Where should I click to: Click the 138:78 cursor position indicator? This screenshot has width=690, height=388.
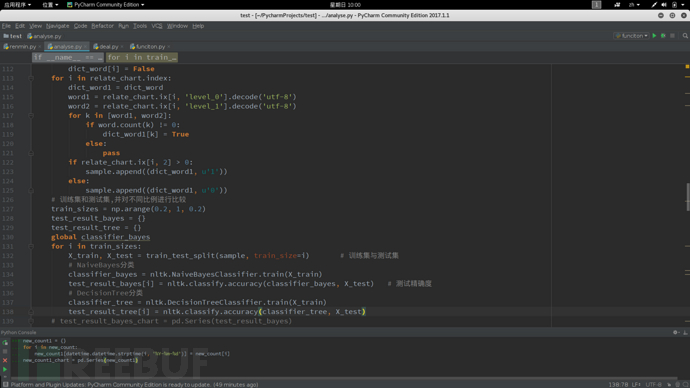(618, 384)
